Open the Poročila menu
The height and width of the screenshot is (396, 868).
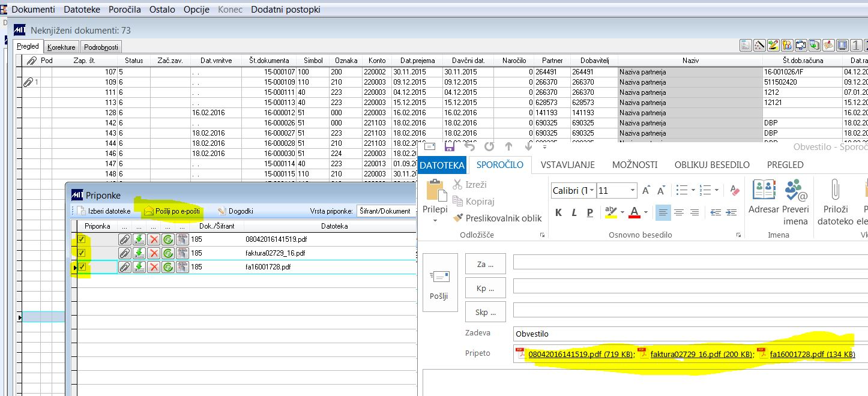pos(125,10)
